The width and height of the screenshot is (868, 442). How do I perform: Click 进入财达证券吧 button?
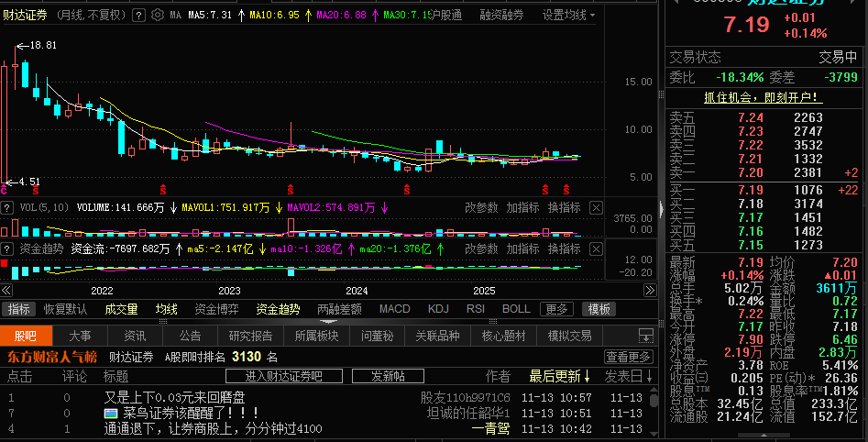pos(284,376)
